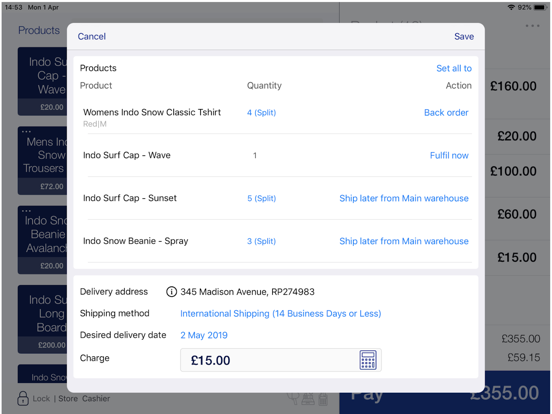Select the Indo Surf Cap - Sunset product name

coord(130,198)
